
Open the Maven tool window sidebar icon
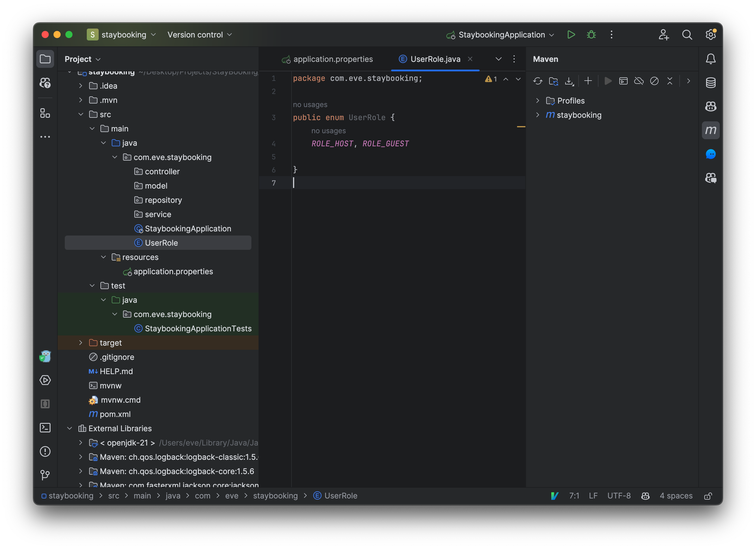[x=711, y=130]
